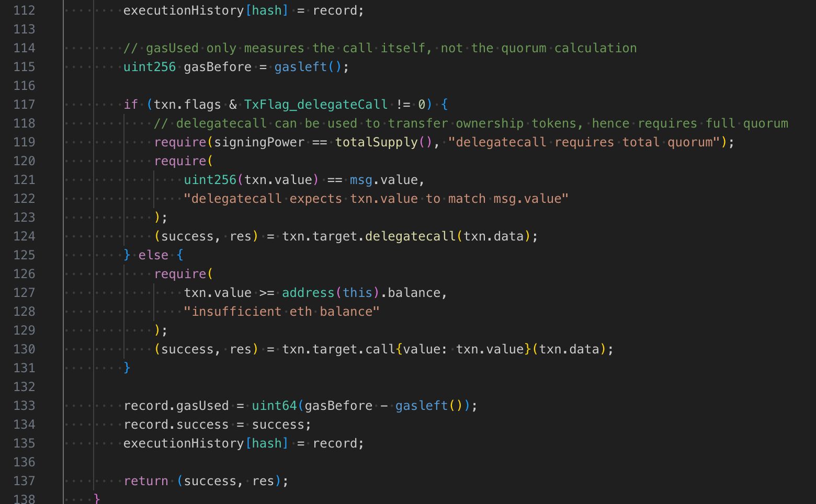Click the if keyword on line 117
The width and height of the screenshot is (816, 504).
[x=131, y=105]
